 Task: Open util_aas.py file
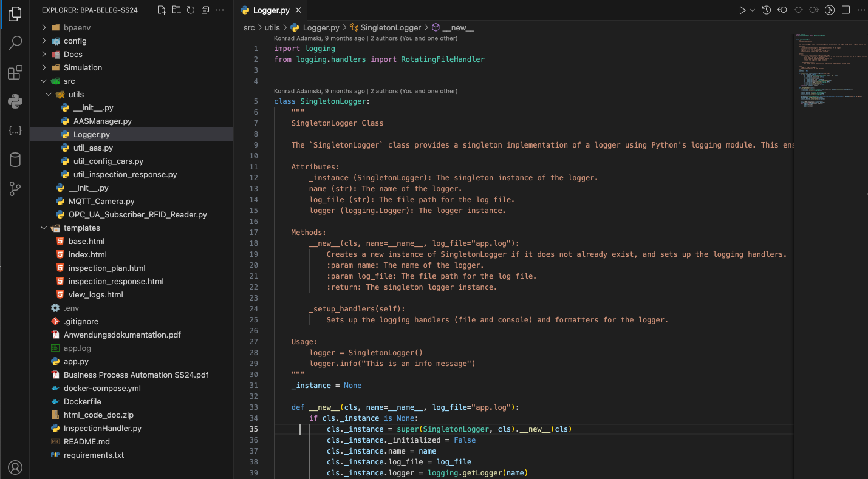coord(131,148)
